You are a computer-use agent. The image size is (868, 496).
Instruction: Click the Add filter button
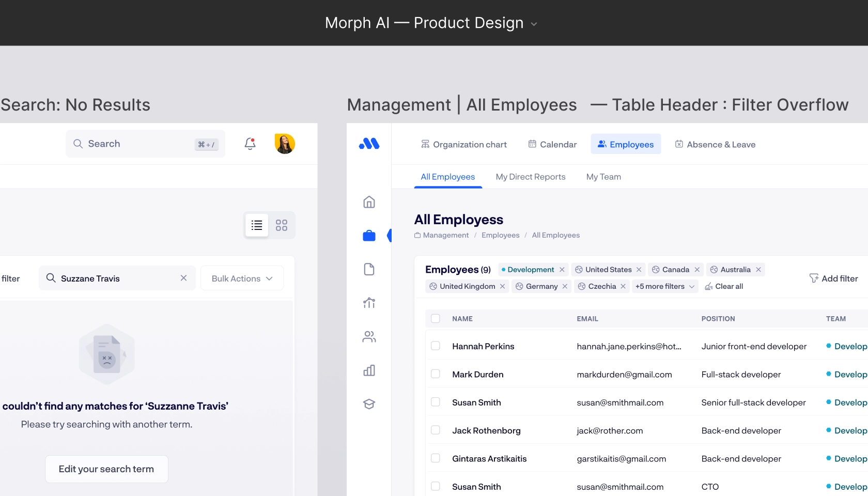click(x=833, y=278)
